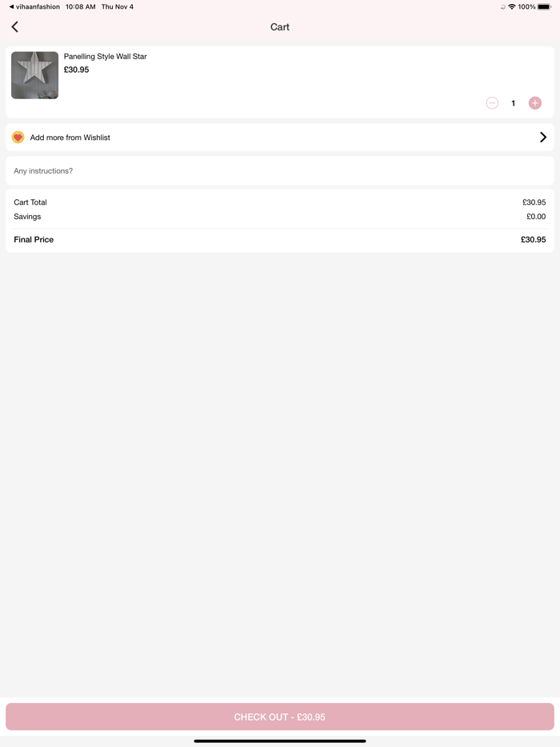Focus the Any instructions? text field

280,171
